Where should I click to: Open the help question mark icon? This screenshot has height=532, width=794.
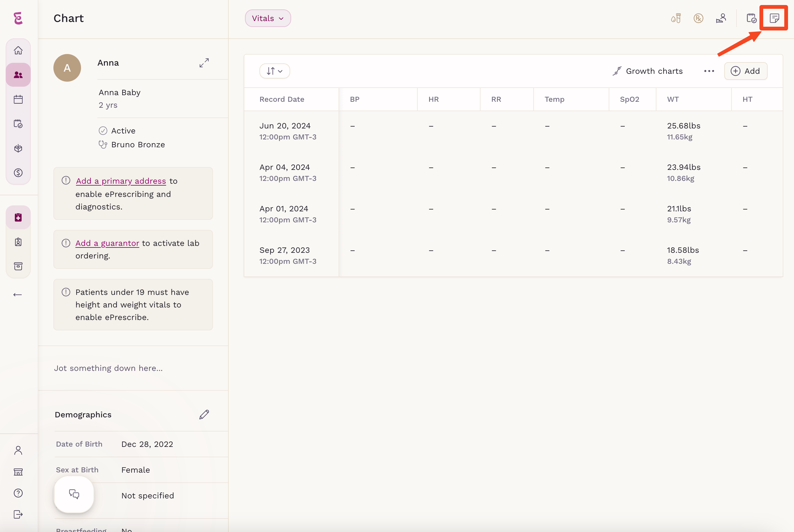coord(18,493)
